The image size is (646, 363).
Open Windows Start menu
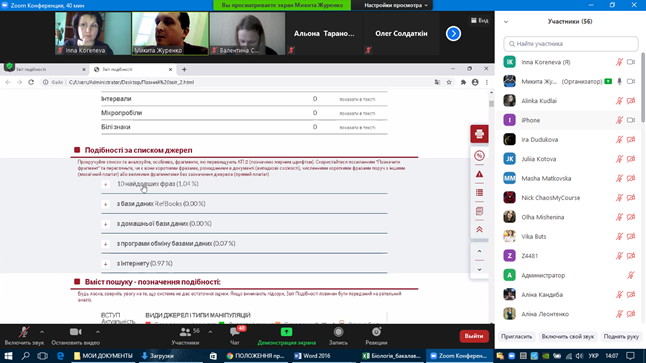(8, 356)
